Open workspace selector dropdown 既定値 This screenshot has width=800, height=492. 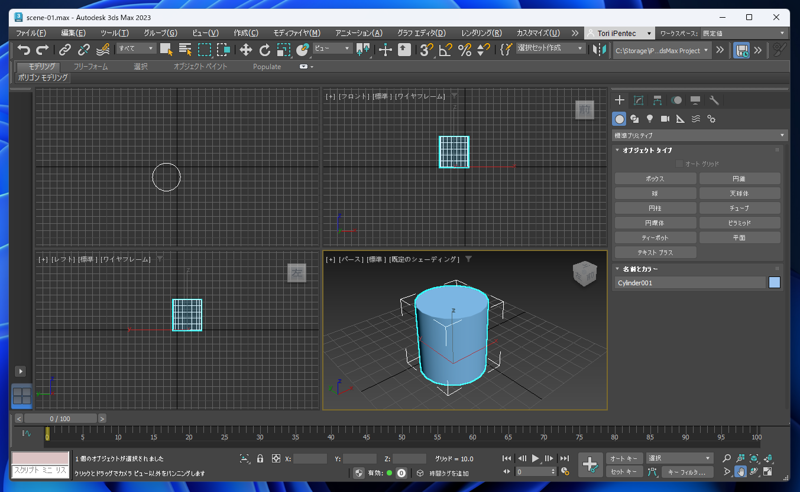pyautogui.click(x=743, y=33)
